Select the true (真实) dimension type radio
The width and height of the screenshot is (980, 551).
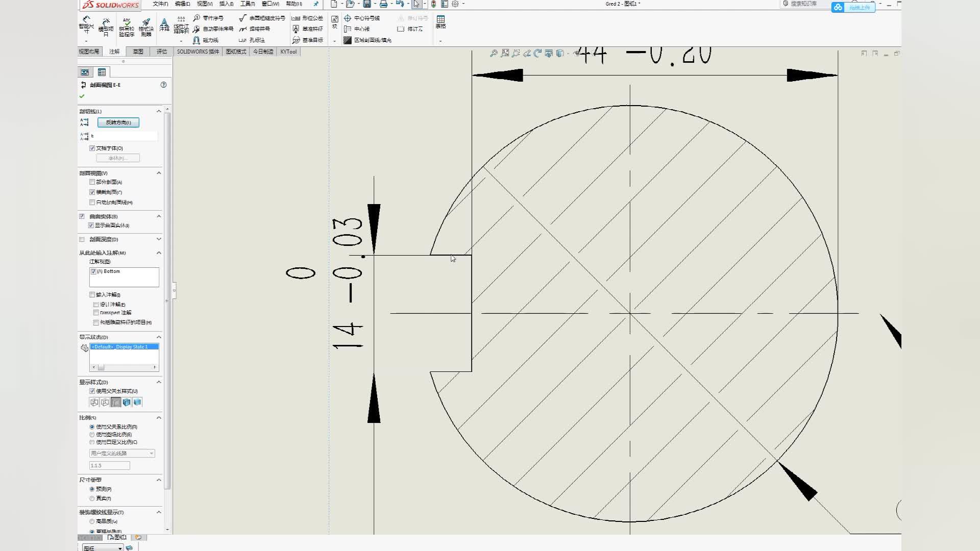click(x=92, y=498)
